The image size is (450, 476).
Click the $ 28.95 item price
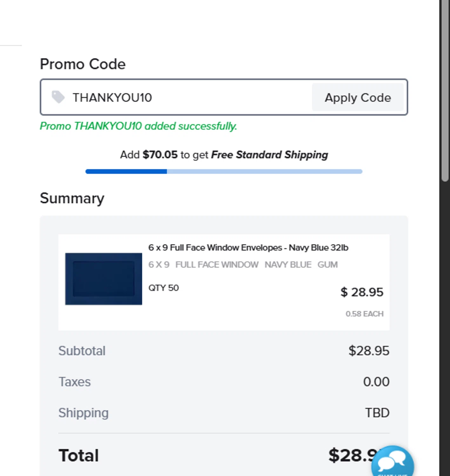tap(362, 292)
